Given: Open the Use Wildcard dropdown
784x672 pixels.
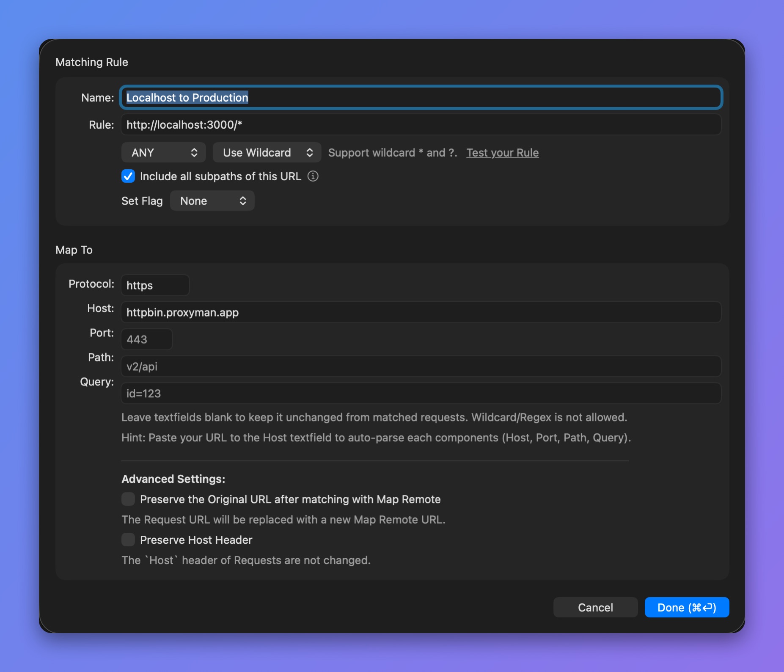Looking at the screenshot, I should 267,152.
